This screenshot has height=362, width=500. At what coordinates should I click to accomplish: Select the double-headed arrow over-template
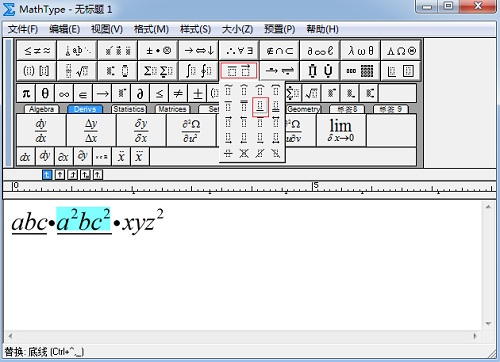pos(276,122)
